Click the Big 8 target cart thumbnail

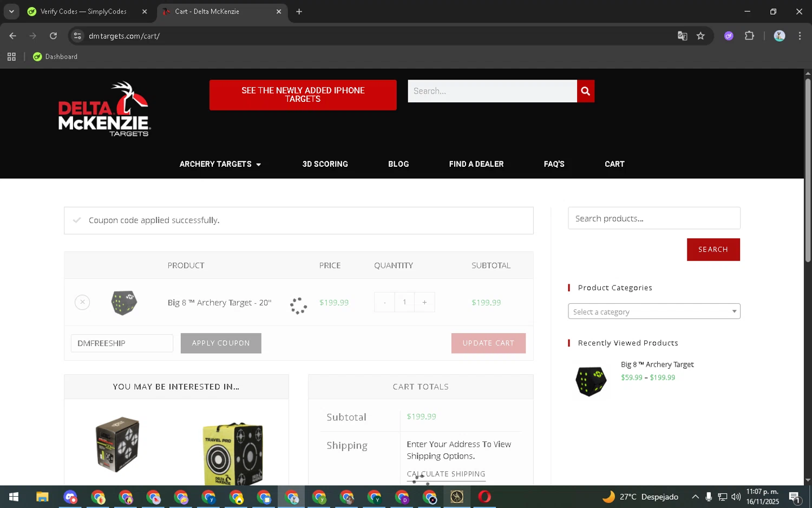124,302
